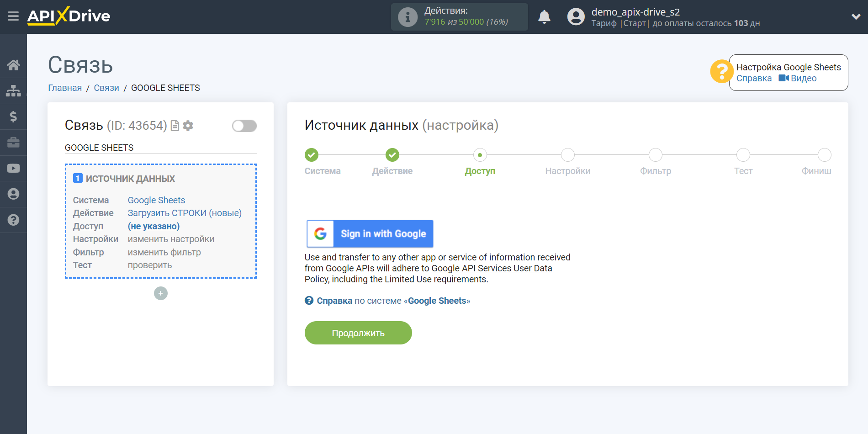Click the ИСТОЧНИК ДАННЫХ block header

[124, 179]
